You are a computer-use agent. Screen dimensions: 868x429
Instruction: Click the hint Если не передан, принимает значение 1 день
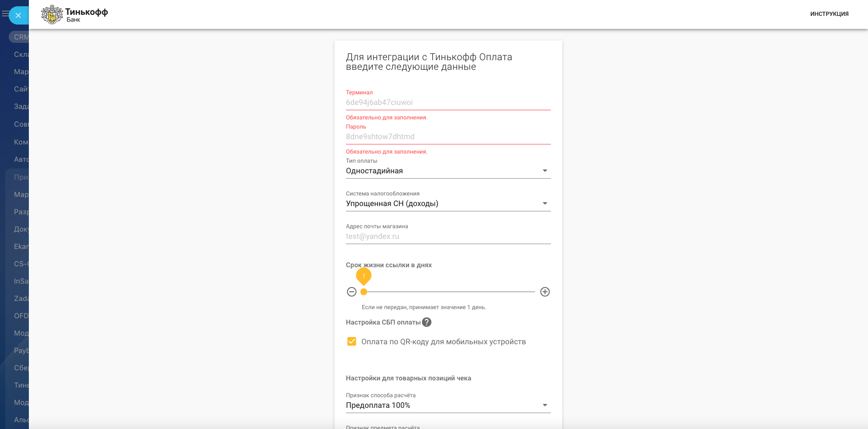point(424,307)
